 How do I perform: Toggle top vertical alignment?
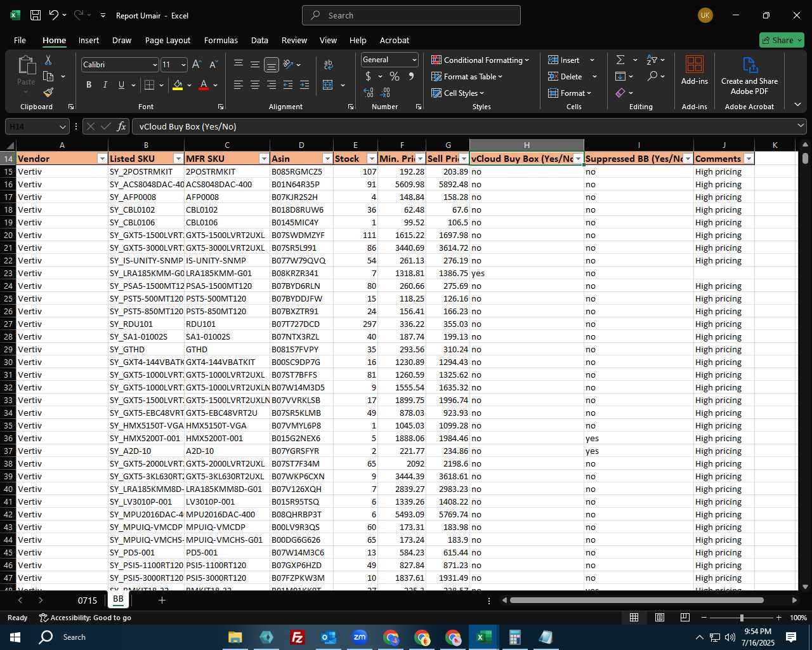(239, 64)
